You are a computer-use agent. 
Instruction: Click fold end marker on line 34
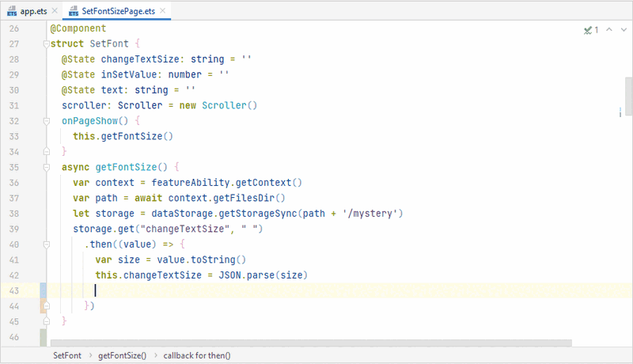(47, 150)
